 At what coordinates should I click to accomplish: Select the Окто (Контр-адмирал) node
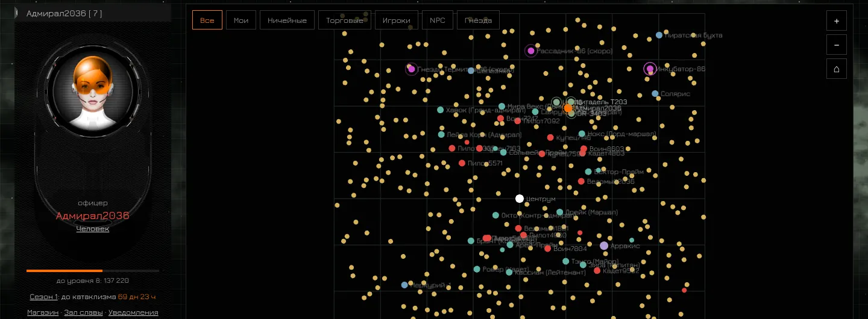pyautogui.click(x=495, y=215)
